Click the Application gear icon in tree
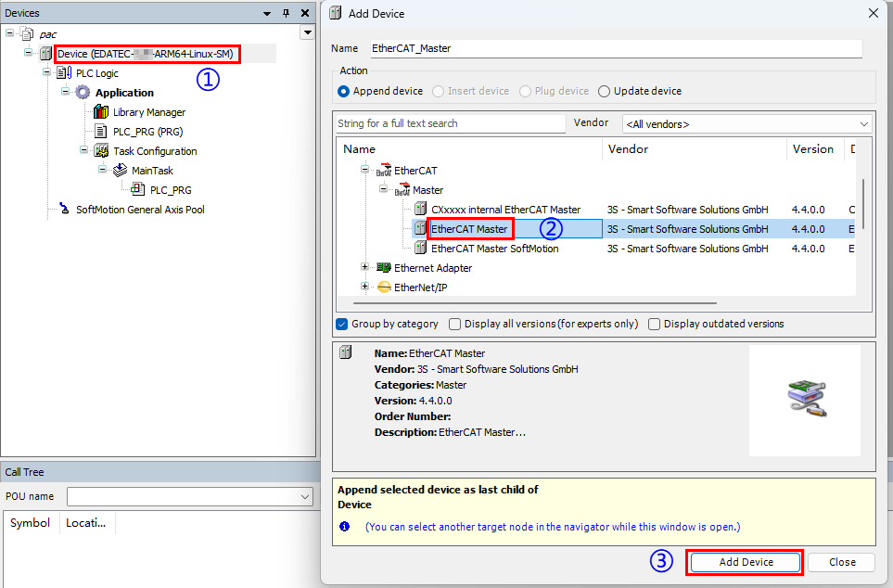 83,93
